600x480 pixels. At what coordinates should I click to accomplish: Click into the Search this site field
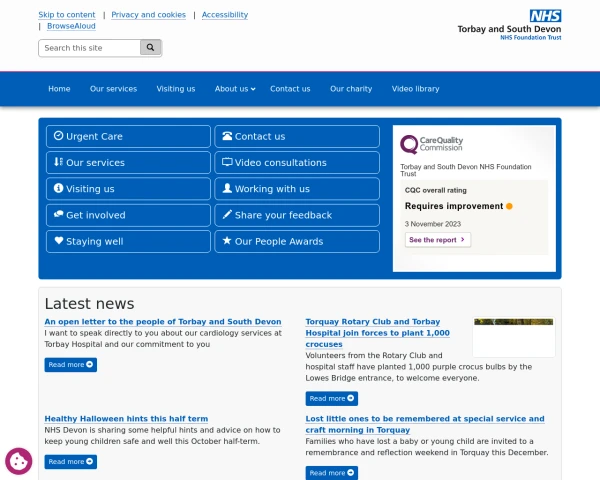(x=89, y=47)
